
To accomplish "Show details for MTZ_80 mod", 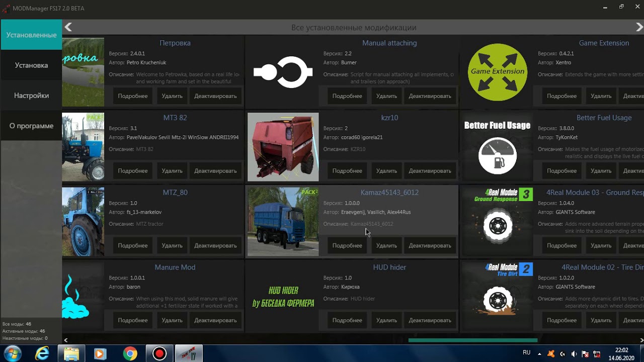I will (133, 246).
